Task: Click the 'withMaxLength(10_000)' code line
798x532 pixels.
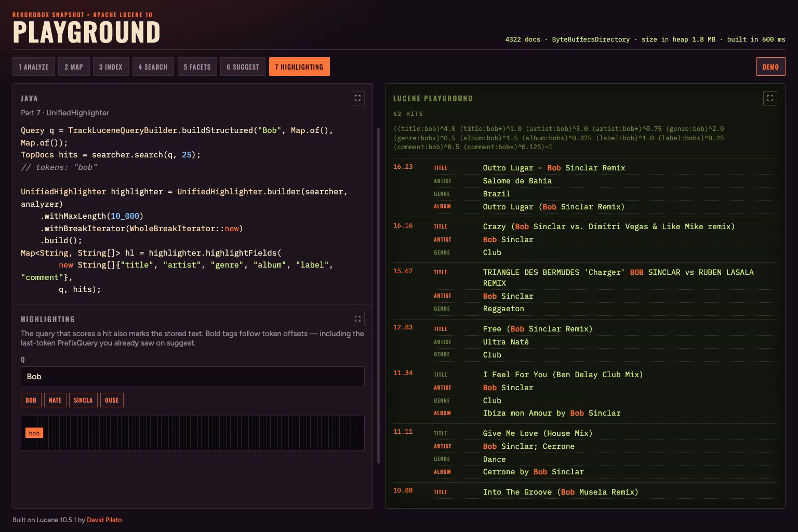Action: click(x=92, y=216)
